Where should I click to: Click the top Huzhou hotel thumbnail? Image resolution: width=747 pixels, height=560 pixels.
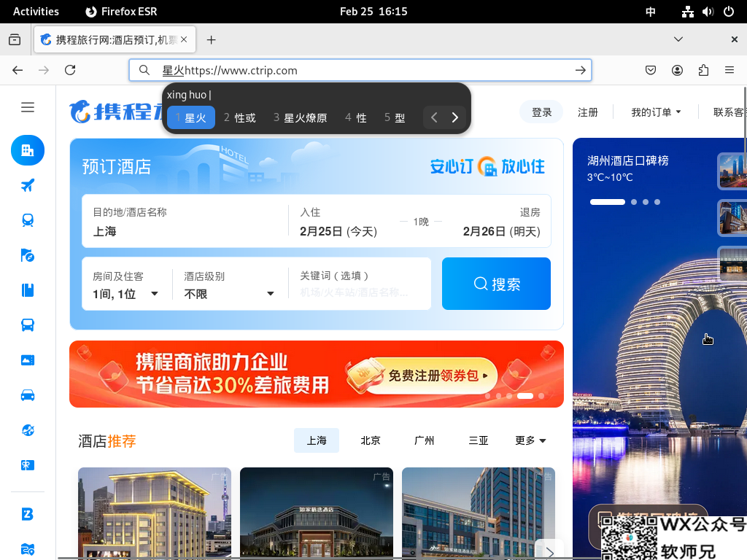pyautogui.click(x=732, y=171)
